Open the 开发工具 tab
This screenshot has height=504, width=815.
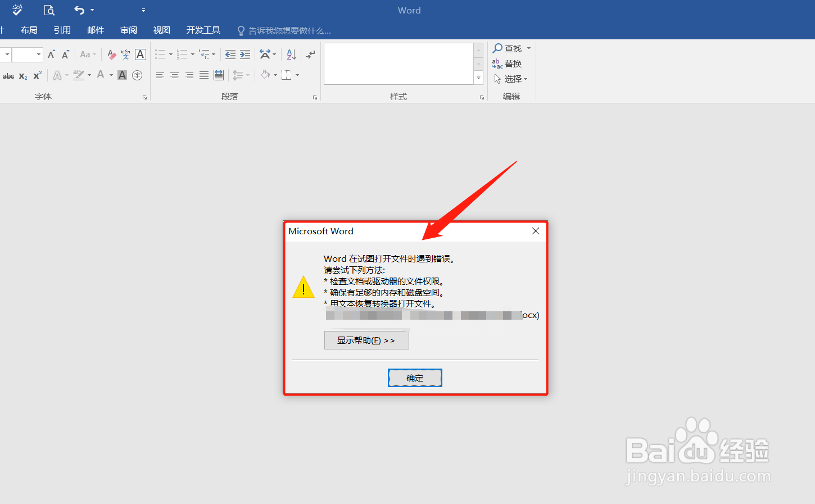(203, 30)
